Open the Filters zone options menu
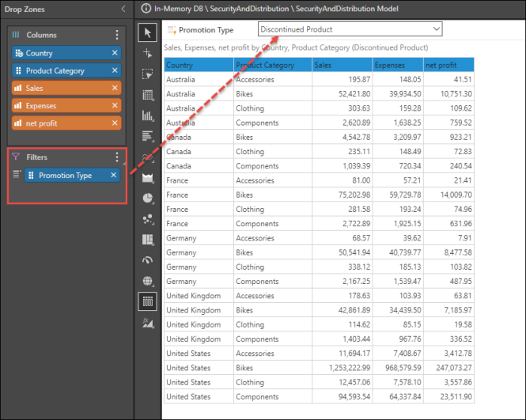This screenshot has width=526, height=420. pyautogui.click(x=117, y=157)
